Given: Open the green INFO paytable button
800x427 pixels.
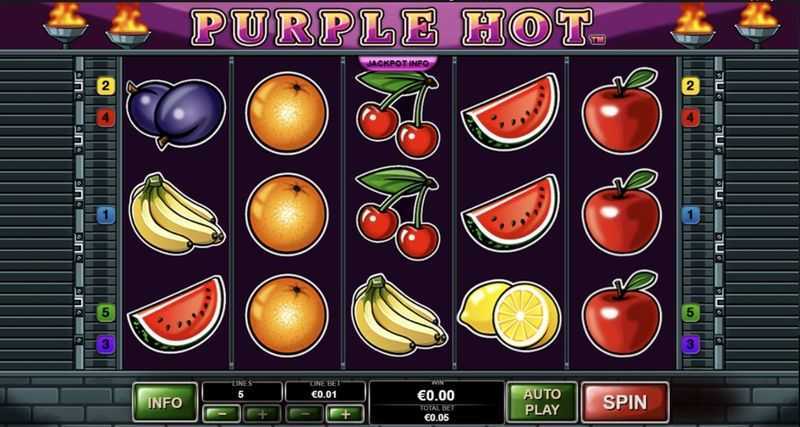Looking at the screenshot, I should pyautogui.click(x=165, y=402).
